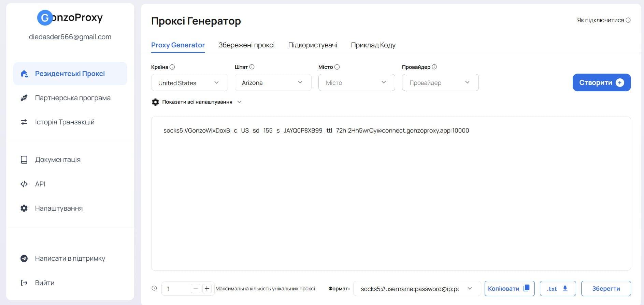Open the Формат socks5 dropdown
This screenshot has width=644, height=305.
tap(417, 289)
